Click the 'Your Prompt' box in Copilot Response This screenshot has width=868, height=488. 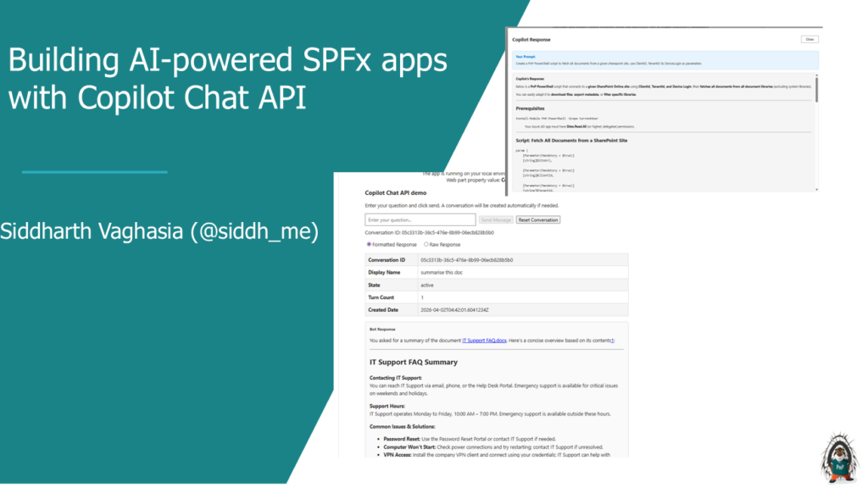[665, 60]
